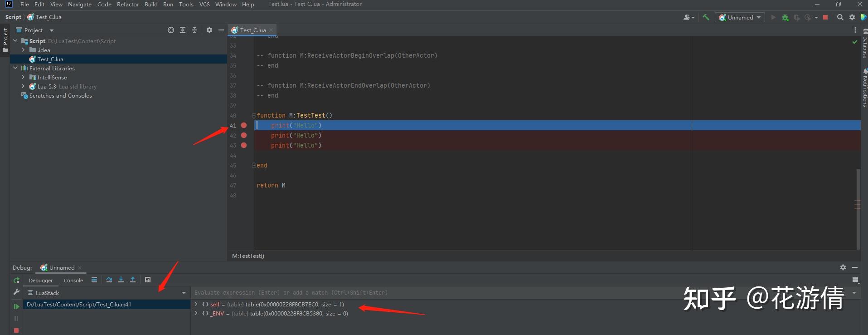Toggle breakpoint on line 41

(244, 125)
